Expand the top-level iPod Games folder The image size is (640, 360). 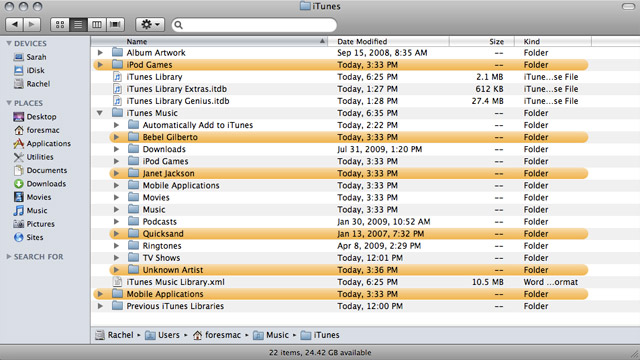click(100, 64)
